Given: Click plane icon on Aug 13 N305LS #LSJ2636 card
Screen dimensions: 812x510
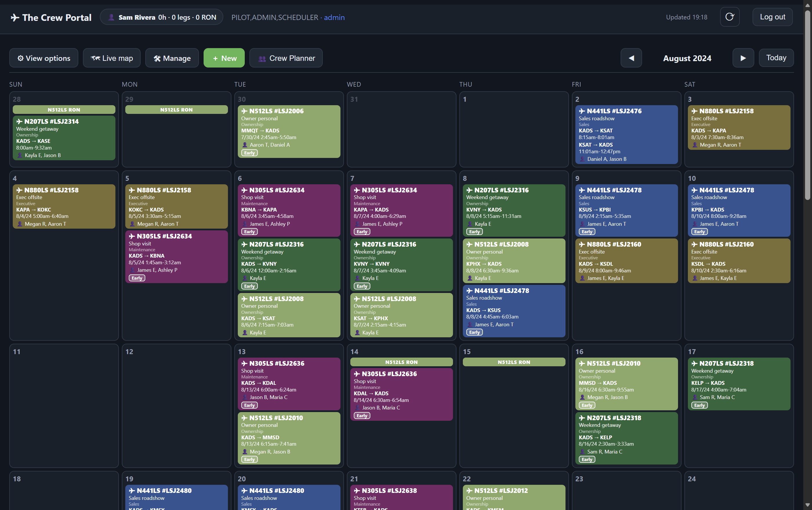Looking at the screenshot, I should [x=244, y=363].
